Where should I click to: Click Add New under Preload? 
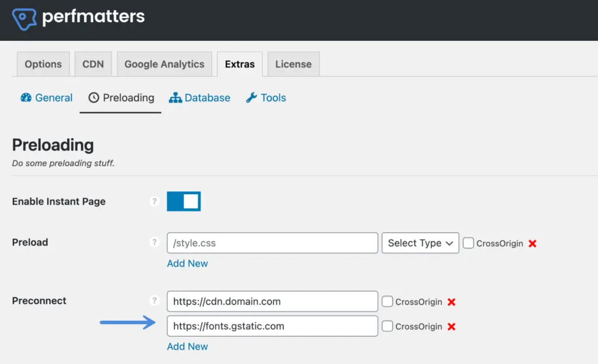point(187,264)
